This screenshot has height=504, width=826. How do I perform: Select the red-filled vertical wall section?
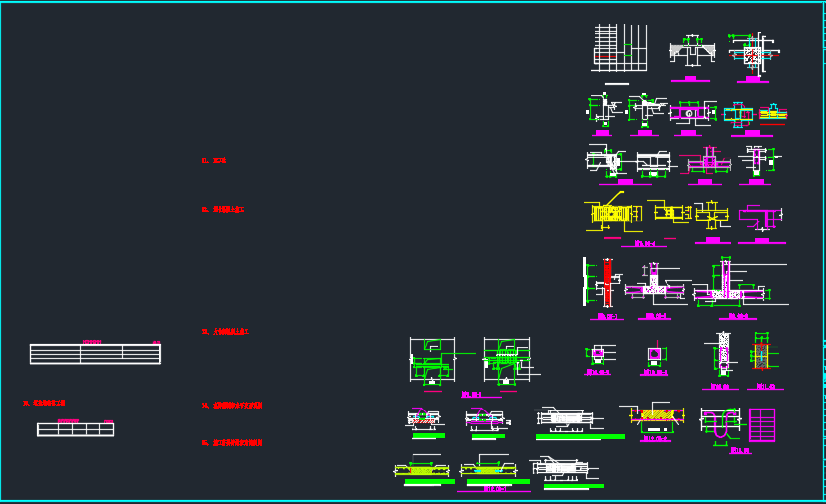click(x=607, y=283)
